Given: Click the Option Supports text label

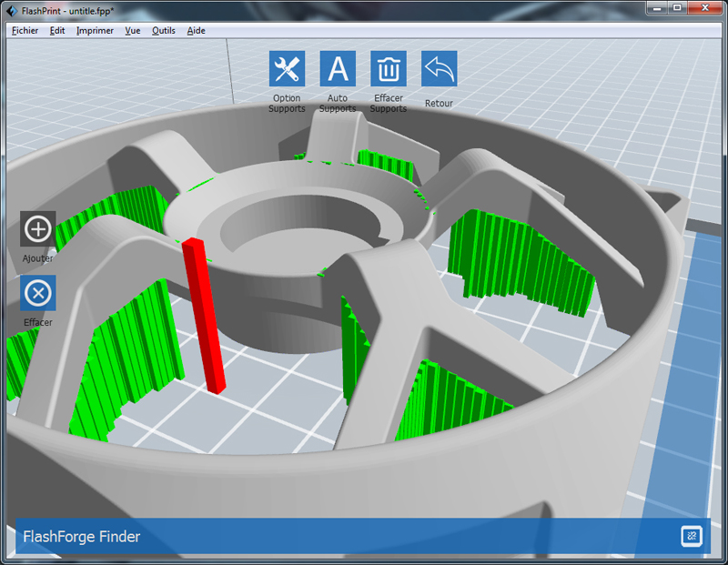Looking at the screenshot, I should pyautogui.click(x=287, y=104).
